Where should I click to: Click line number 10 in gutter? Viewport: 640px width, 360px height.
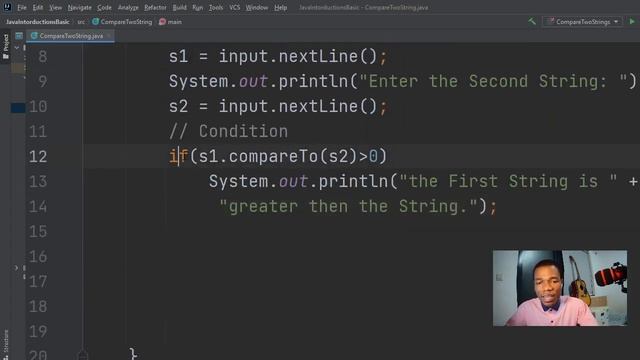[x=38, y=107]
